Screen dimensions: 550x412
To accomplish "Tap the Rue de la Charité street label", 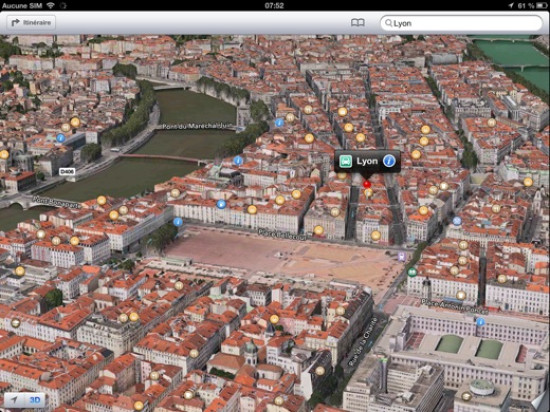I will coord(363,342).
